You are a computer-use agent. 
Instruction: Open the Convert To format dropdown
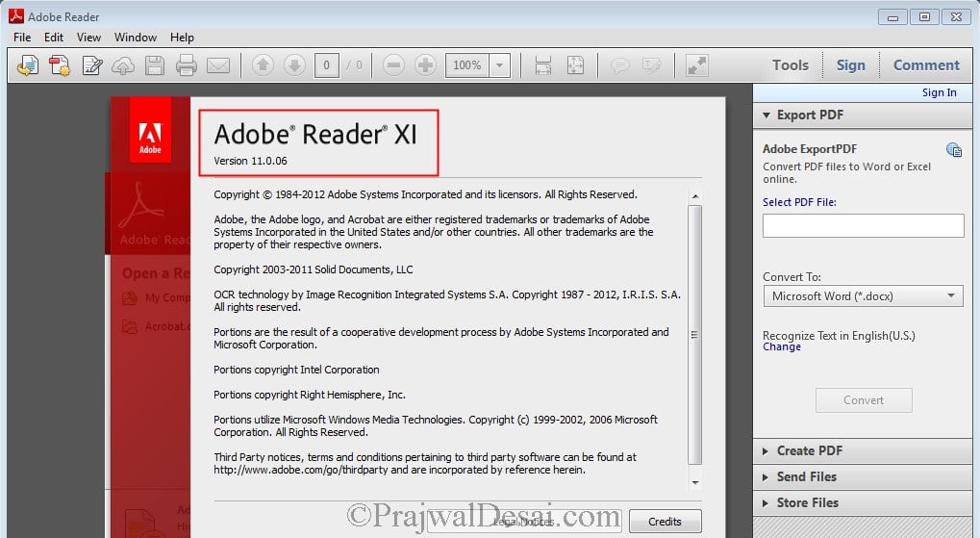point(863,295)
